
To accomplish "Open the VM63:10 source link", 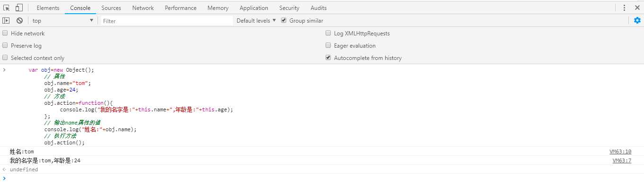I will tap(620, 152).
